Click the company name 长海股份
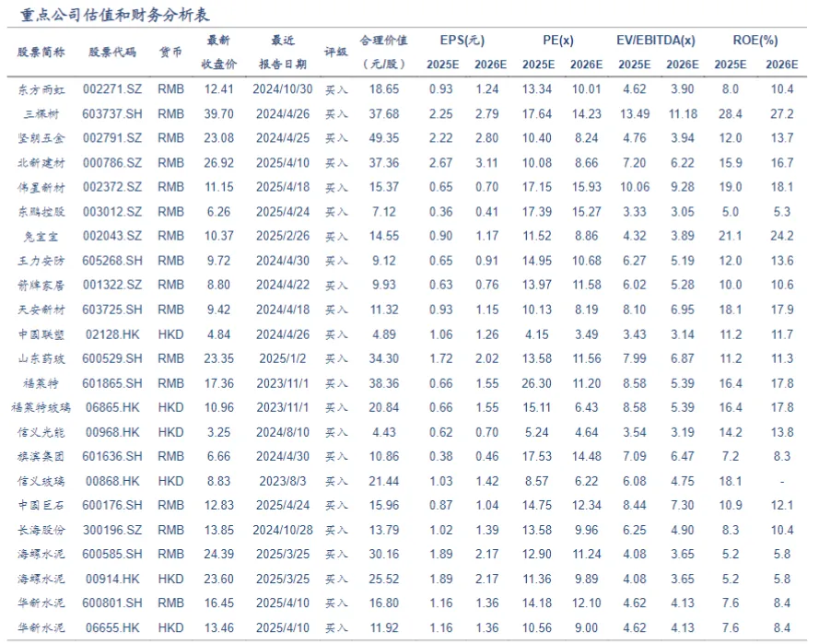This screenshot has width=819, height=644. pyautogui.click(x=41, y=530)
